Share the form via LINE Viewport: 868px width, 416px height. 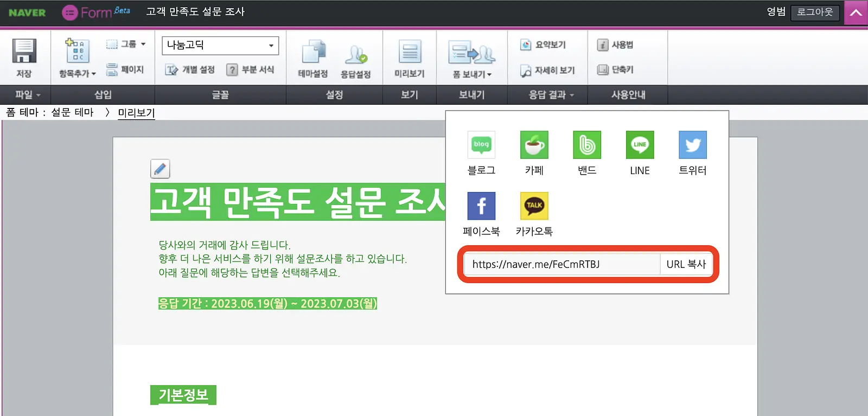640,145
